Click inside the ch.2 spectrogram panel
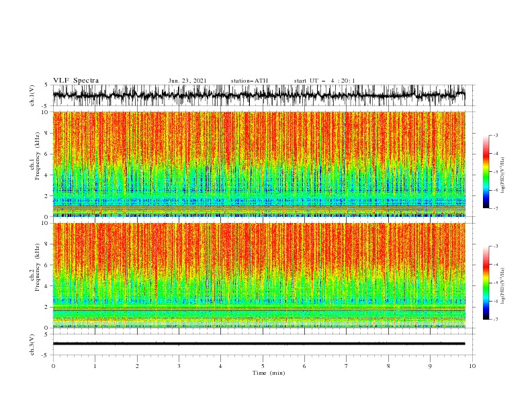The height and width of the screenshot is (411, 532). pyautogui.click(x=259, y=275)
